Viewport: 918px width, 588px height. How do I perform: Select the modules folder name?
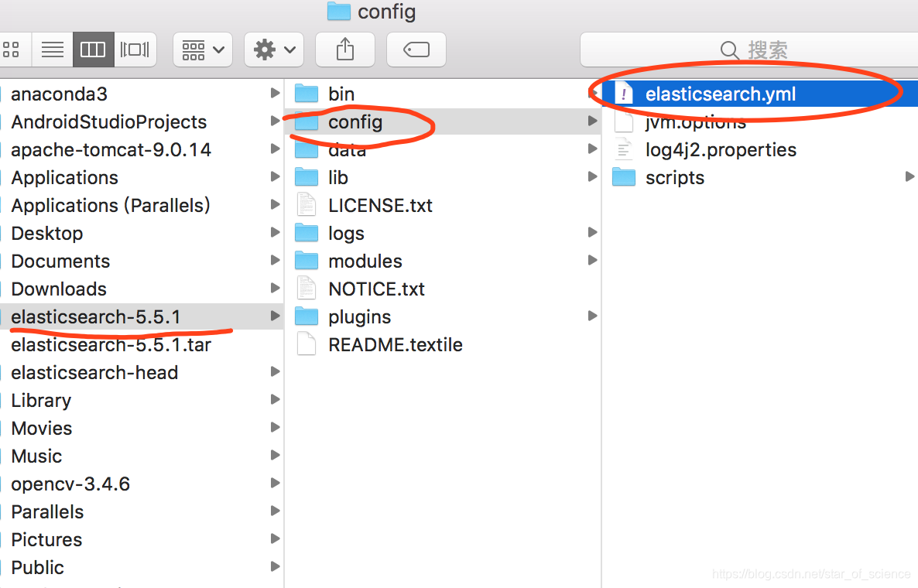pos(365,261)
